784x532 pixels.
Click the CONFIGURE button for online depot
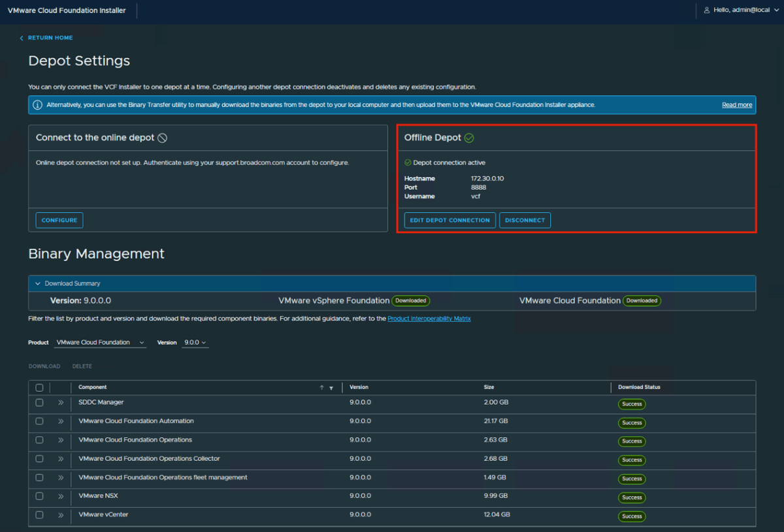point(59,221)
